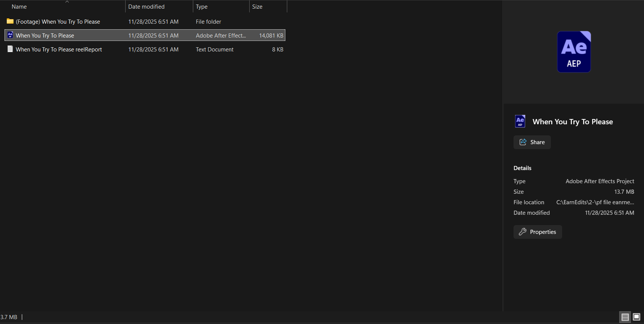This screenshot has height=324, width=644.
Task: Switch to details list view in status bar
Action: tap(625, 317)
